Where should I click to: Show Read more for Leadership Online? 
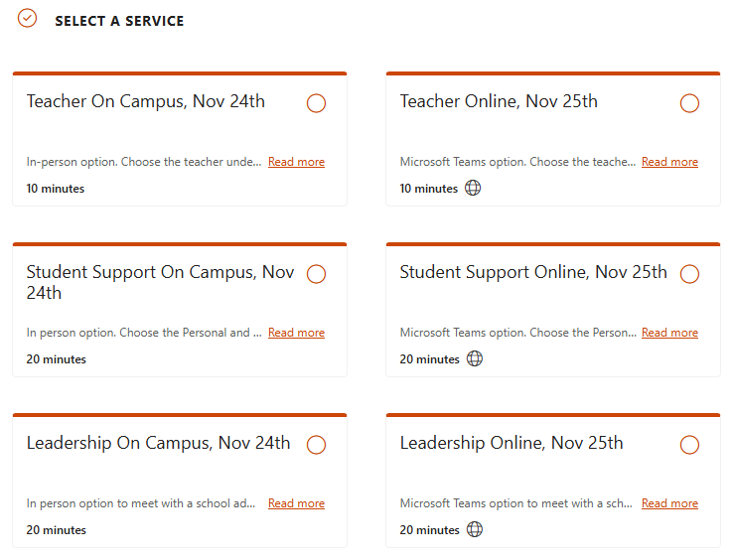coord(669,503)
